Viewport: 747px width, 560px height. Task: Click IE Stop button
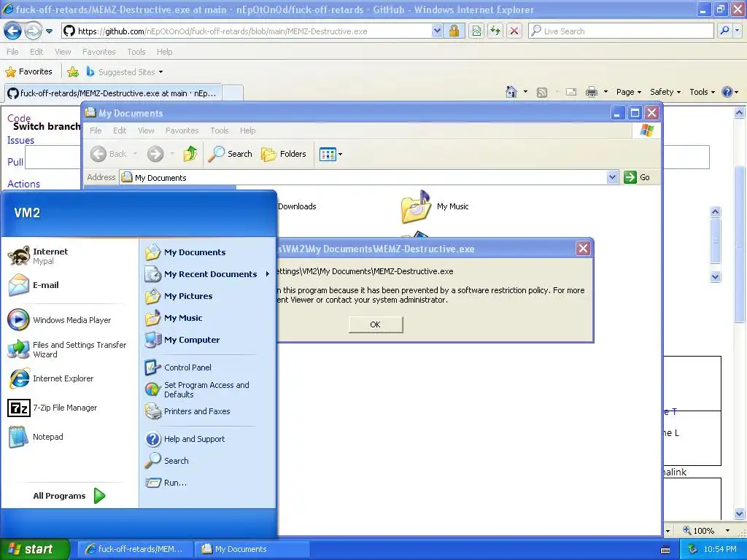click(514, 31)
